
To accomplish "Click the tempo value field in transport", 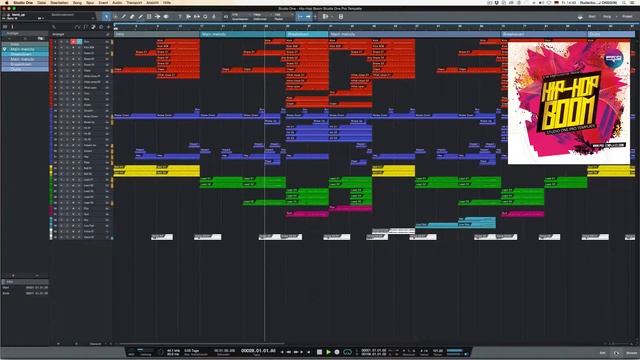I will pyautogui.click(x=438, y=351).
